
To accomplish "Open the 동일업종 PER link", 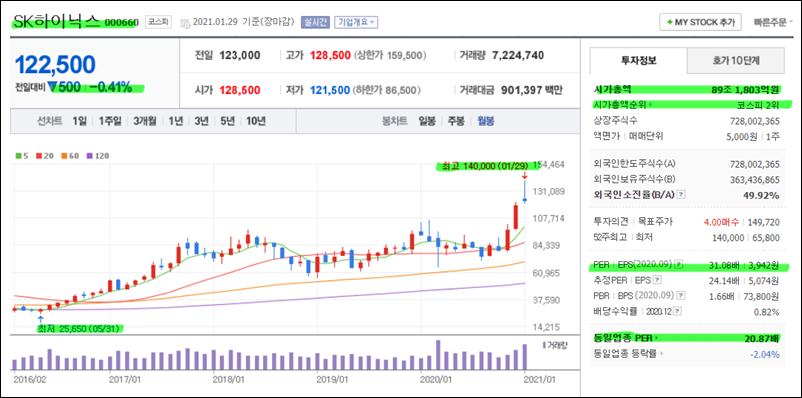I will 626,338.
